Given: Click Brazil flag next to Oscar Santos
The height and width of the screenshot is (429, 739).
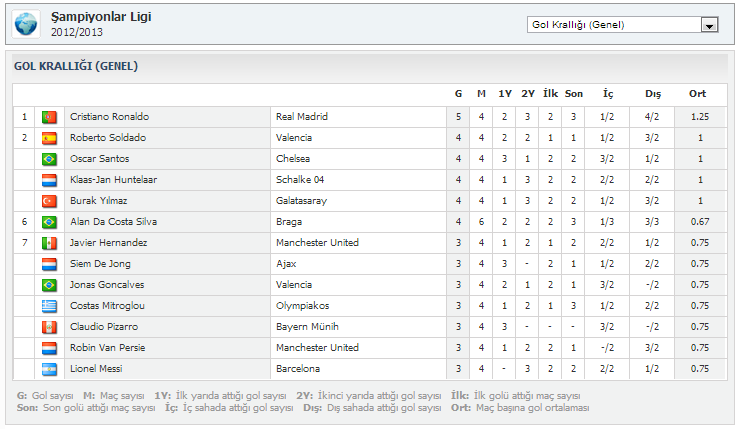Looking at the screenshot, I should coord(49,159).
